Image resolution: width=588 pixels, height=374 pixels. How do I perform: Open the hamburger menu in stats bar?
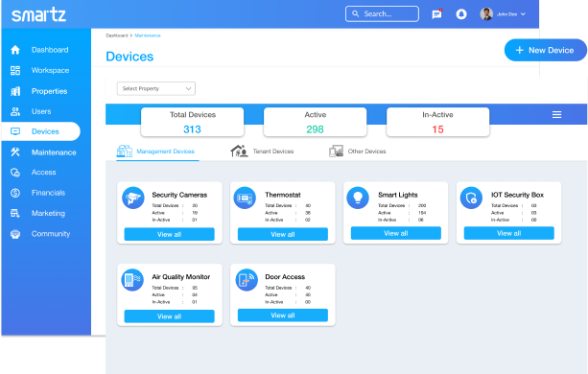pos(557,115)
